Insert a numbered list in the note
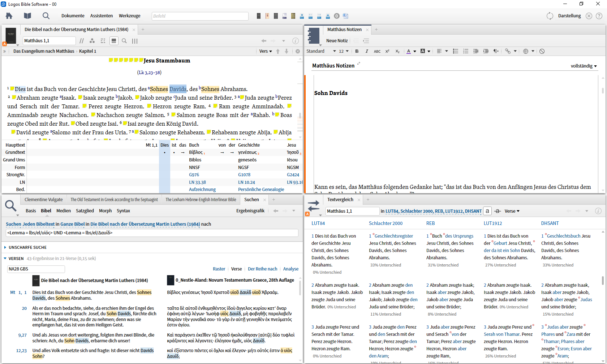The height and width of the screenshot is (364, 607). [466, 51]
